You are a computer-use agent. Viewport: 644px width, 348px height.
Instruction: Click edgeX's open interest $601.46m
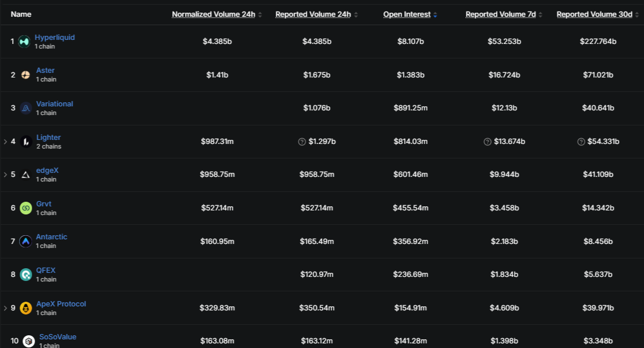(x=410, y=175)
